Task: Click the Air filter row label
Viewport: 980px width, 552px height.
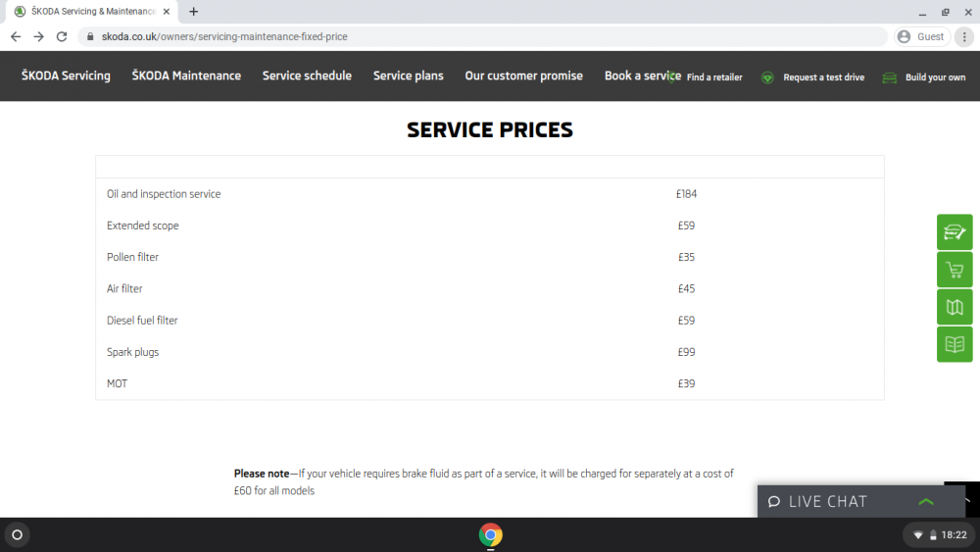Action: [x=124, y=289]
